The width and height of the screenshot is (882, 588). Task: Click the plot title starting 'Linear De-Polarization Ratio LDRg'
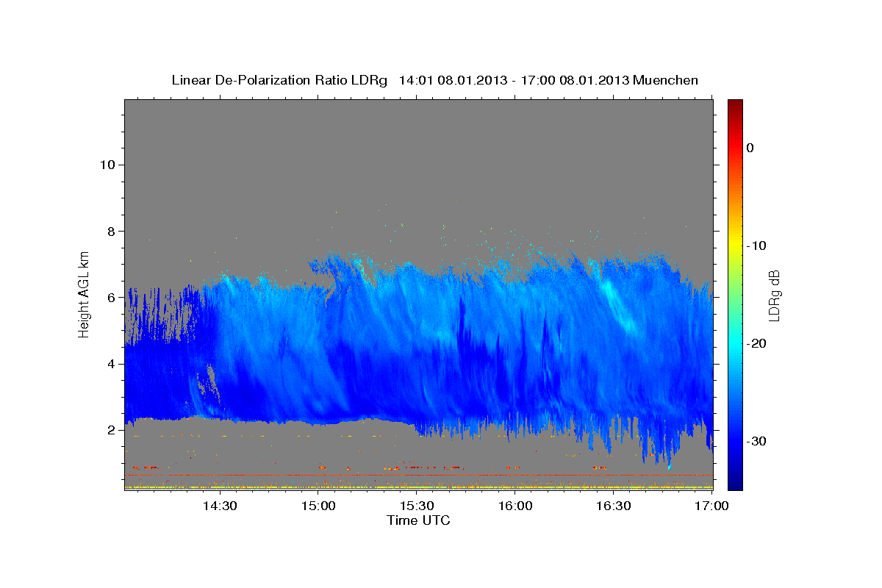click(x=434, y=80)
